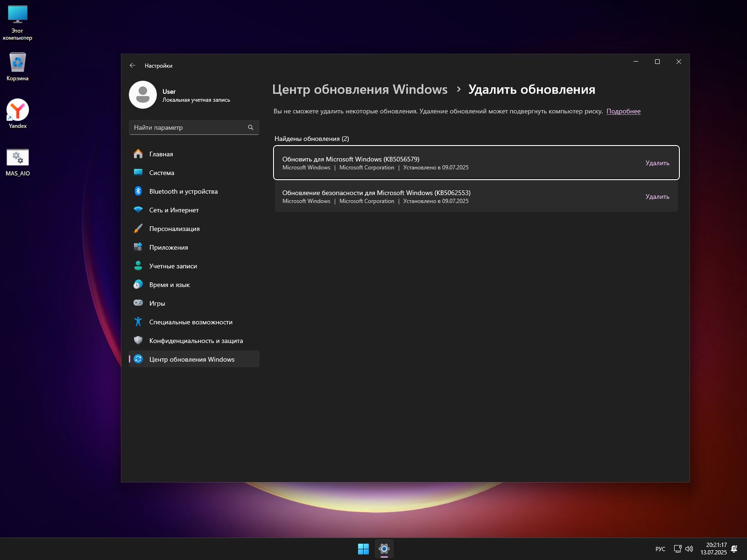Viewport: 747px width, 560px height.
Task: Click the gamepad icon for Игры
Action: pos(138,303)
